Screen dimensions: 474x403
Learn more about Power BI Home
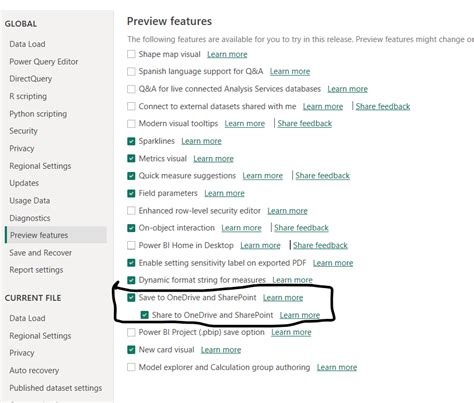[260, 246]
